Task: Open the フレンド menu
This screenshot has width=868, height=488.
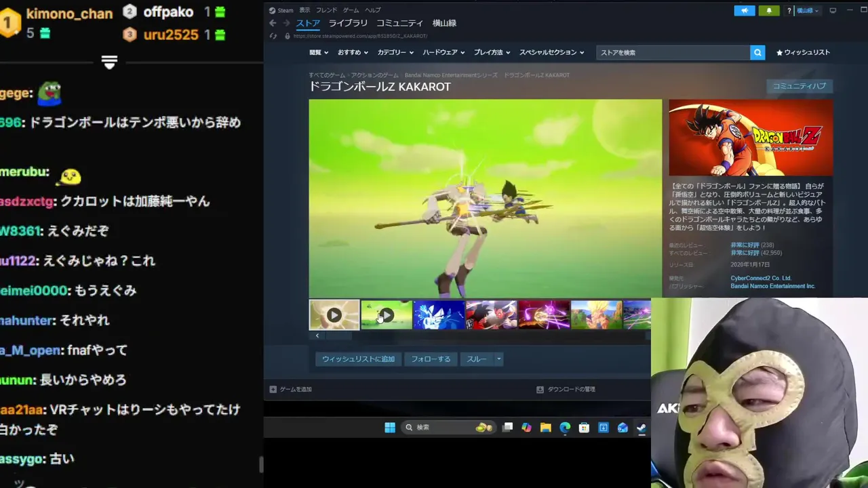Action: (x=326, y=10)
